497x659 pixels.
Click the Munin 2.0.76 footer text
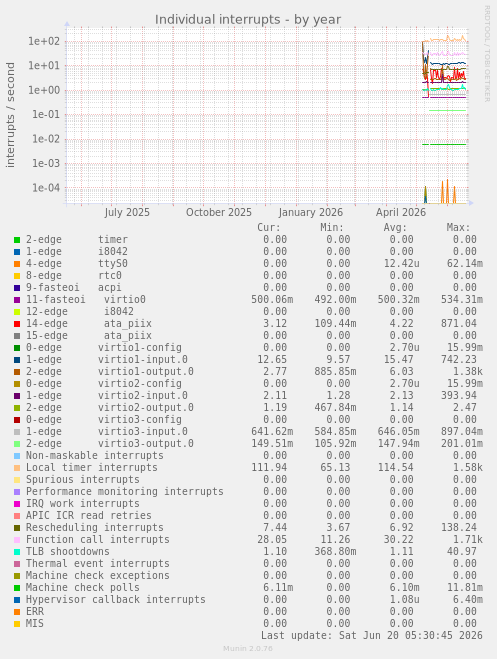[x=247, y=649]
